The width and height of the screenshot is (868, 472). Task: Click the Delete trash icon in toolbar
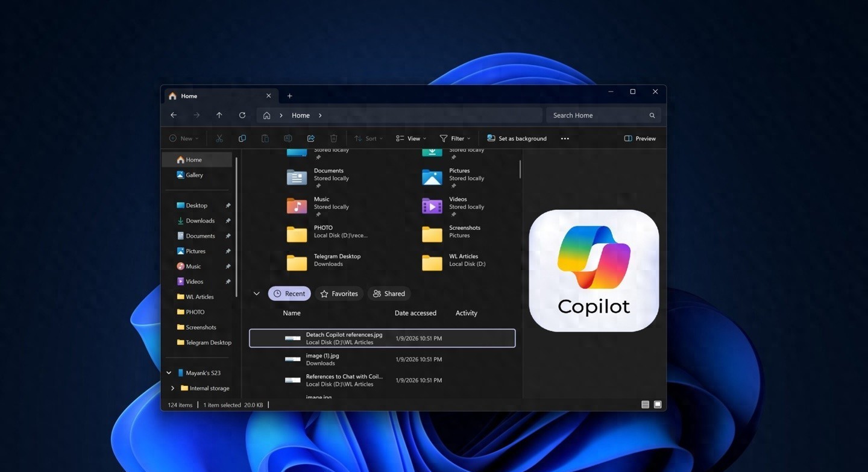click(x=333, y=139)
